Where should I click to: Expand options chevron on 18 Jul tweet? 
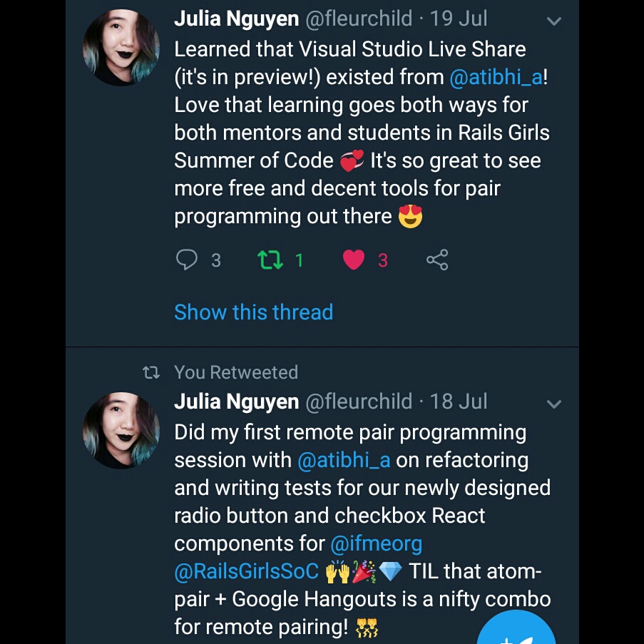pos(554,404)
